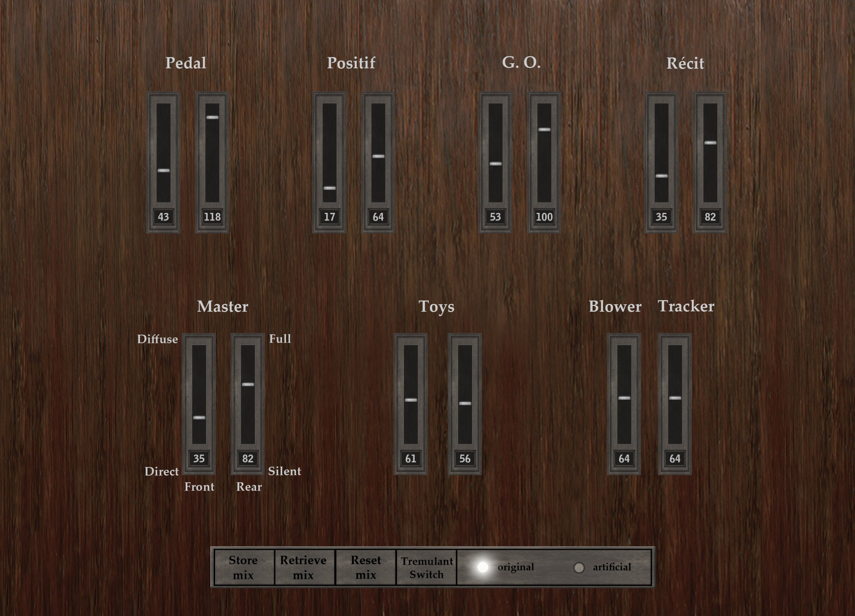Click the Positif value box showing 64
The image size is (855, 616).
point(378,217)
